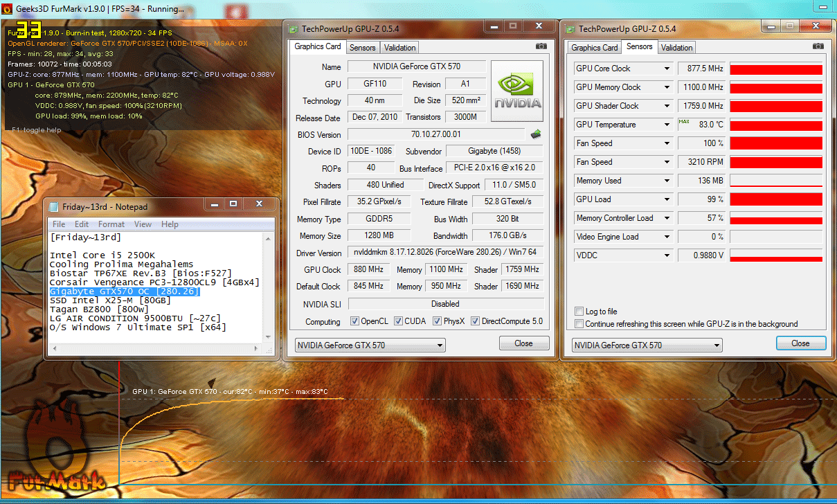
Task: Toggle the PhysX checkbox
Action: 438,321
